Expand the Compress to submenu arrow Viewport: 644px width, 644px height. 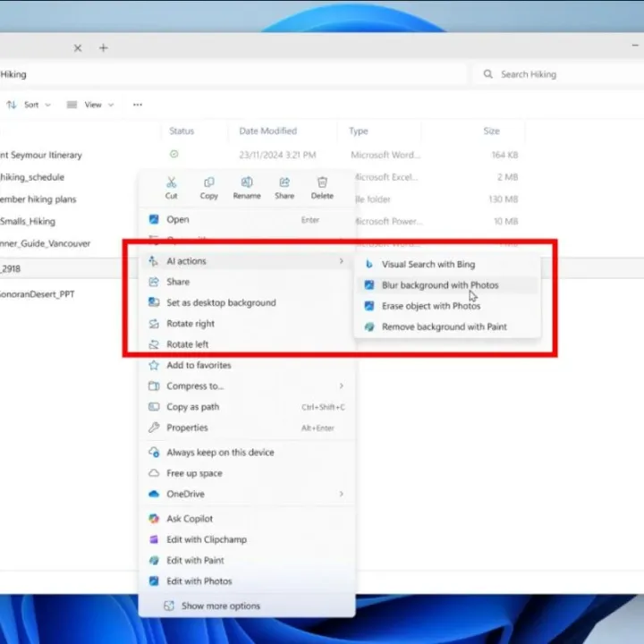click(x=342, y=386)
